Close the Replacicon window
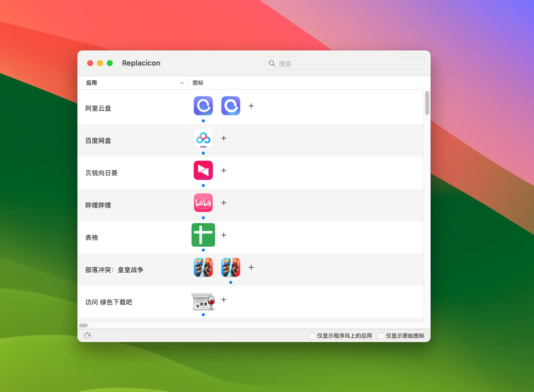The image size is (534, 392). (x=90, y=63)
